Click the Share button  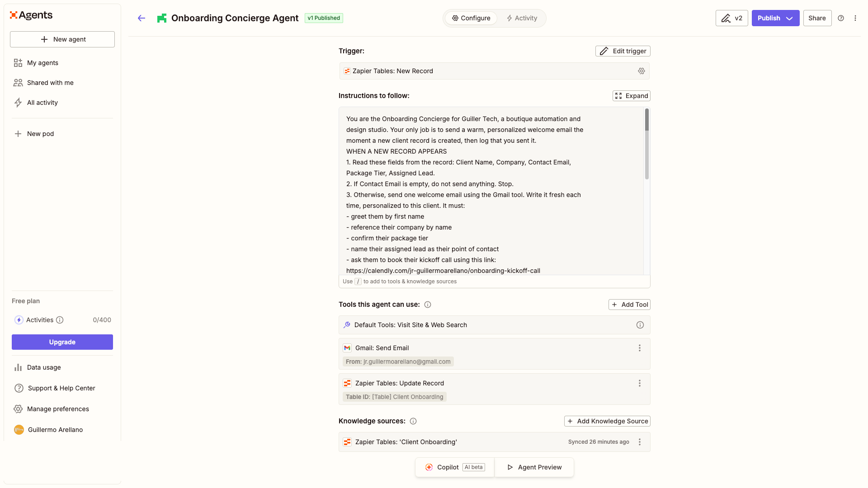point(817,18)
